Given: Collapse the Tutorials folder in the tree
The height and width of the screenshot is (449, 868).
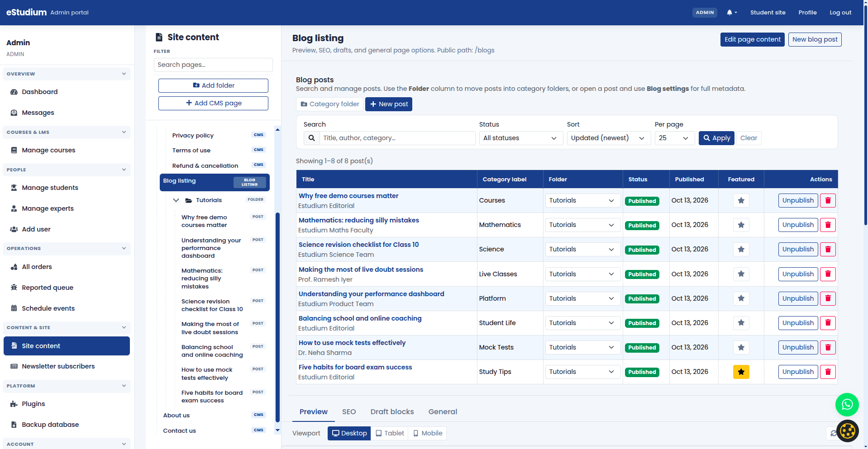Looking at the screenshot, I should [176, 200].
